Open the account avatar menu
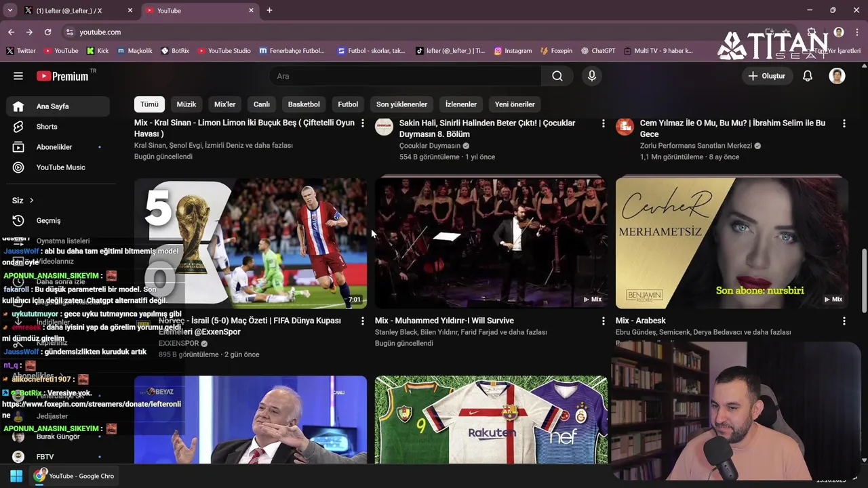868x488 pixels. (x=837, y=76)
